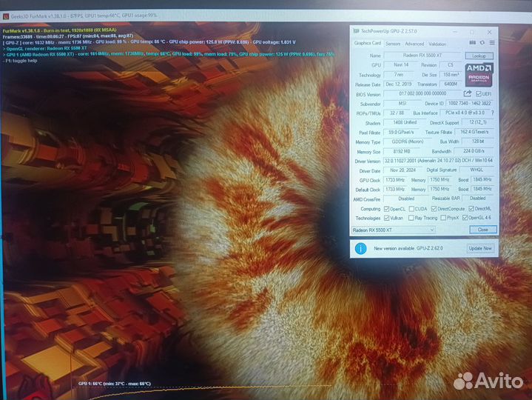Screen dimensions: 532x400
Task: Click the DirectX Support value 12 (12_1)
Action: click(478, 122)
